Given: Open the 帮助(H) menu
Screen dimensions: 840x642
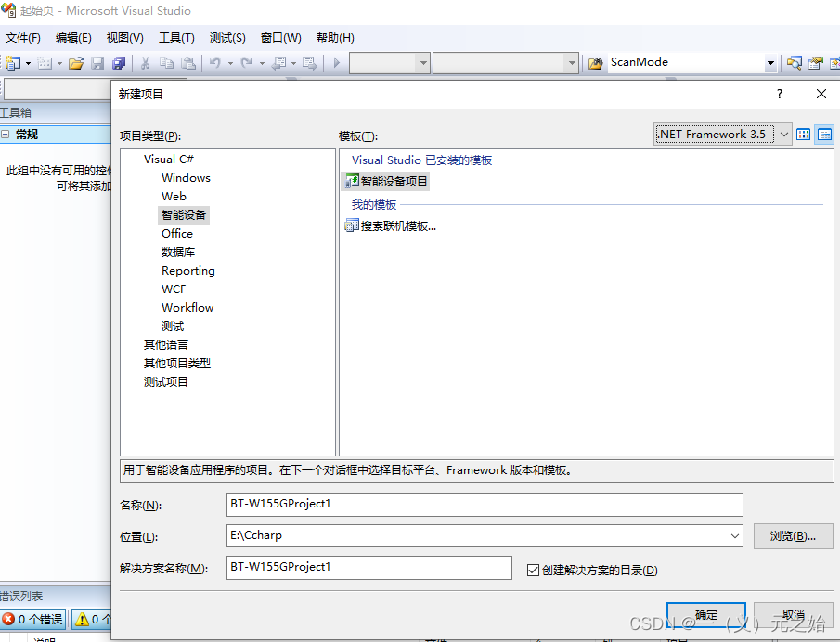Looking at the screenshot, I should coord(335,38).
